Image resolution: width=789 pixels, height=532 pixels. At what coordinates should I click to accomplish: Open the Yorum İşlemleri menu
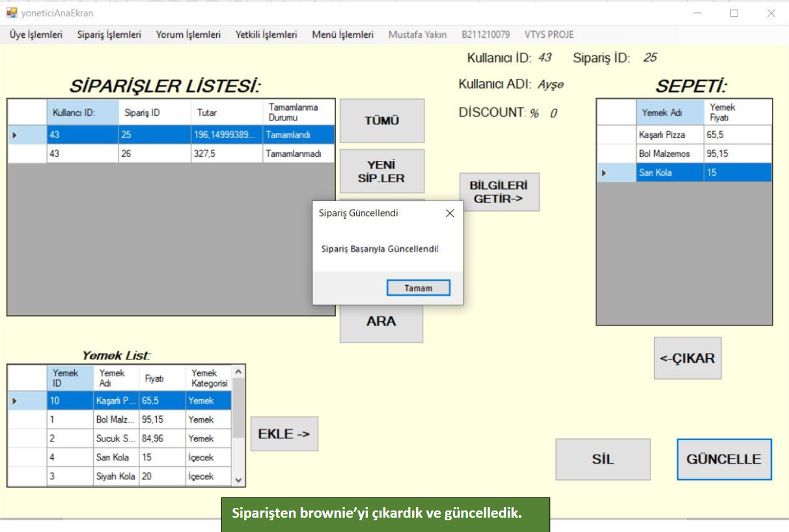click(x=188, y=35)
